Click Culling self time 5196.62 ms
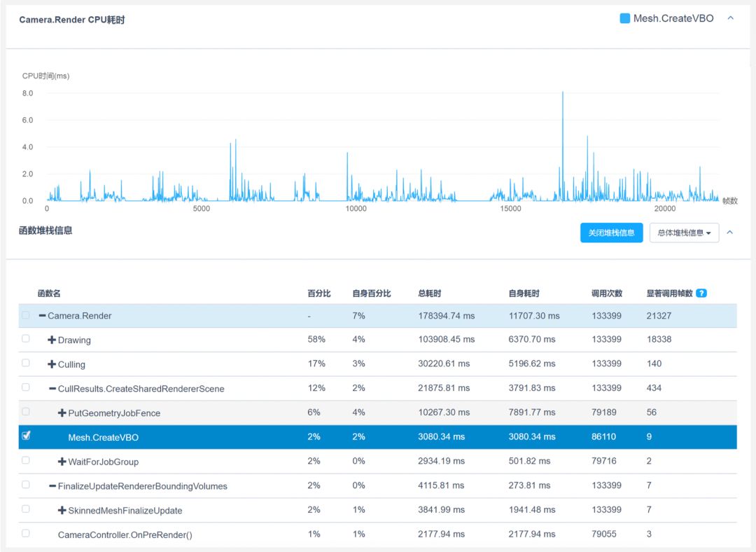The image size is (756, 552). 532,364
